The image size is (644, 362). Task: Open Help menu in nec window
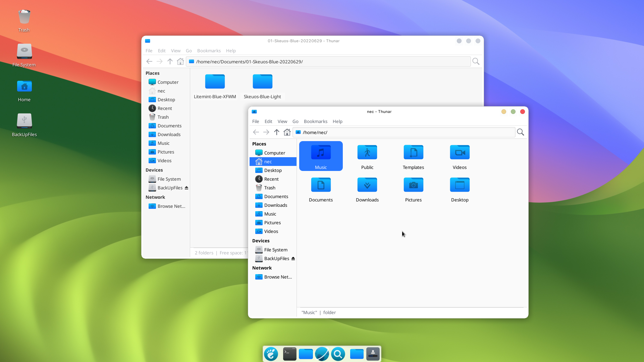pos(337,121)
